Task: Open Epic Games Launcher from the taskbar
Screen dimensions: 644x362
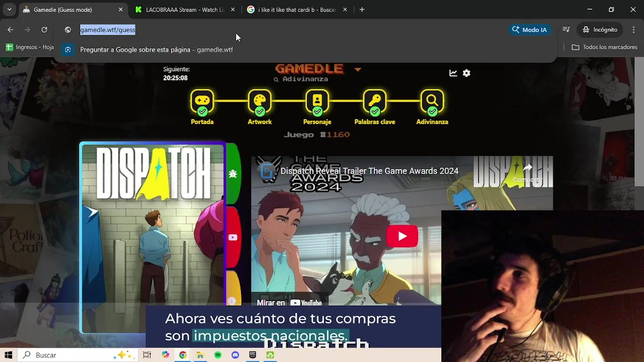Action: pos(253,355)
